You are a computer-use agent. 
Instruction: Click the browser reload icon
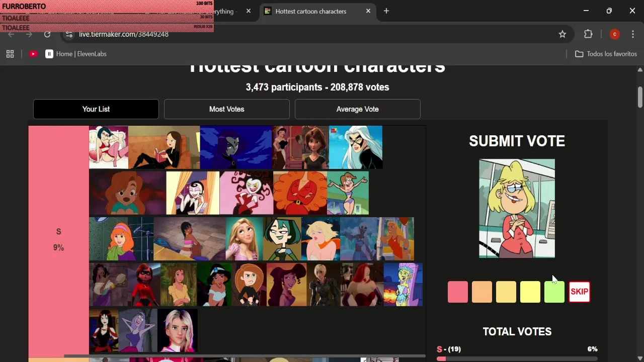[47, 34]
